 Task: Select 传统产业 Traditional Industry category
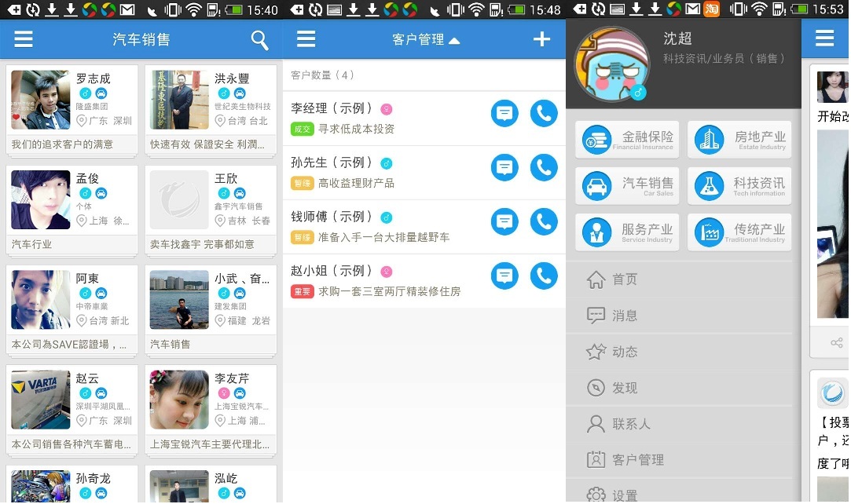(739, 232)
